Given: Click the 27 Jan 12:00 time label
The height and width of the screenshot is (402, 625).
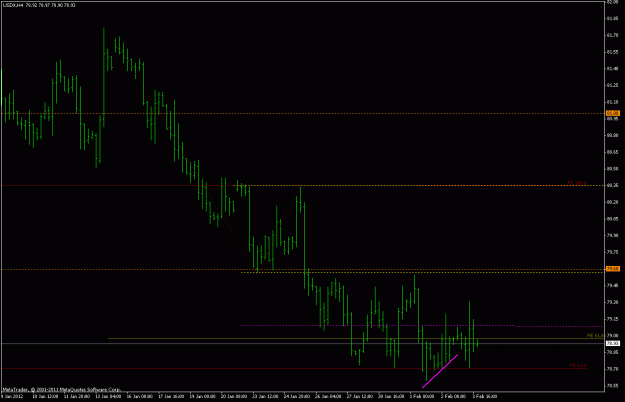Looking at the screenshot, I should coord(360,396).
